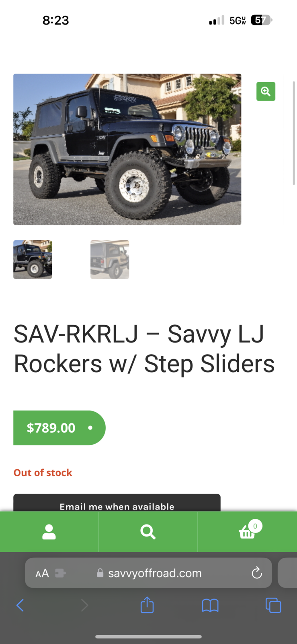Open site search magnifier in green bar
This screenshot has width=297, height=644.
pyautogui.click(x=148, y=532)
